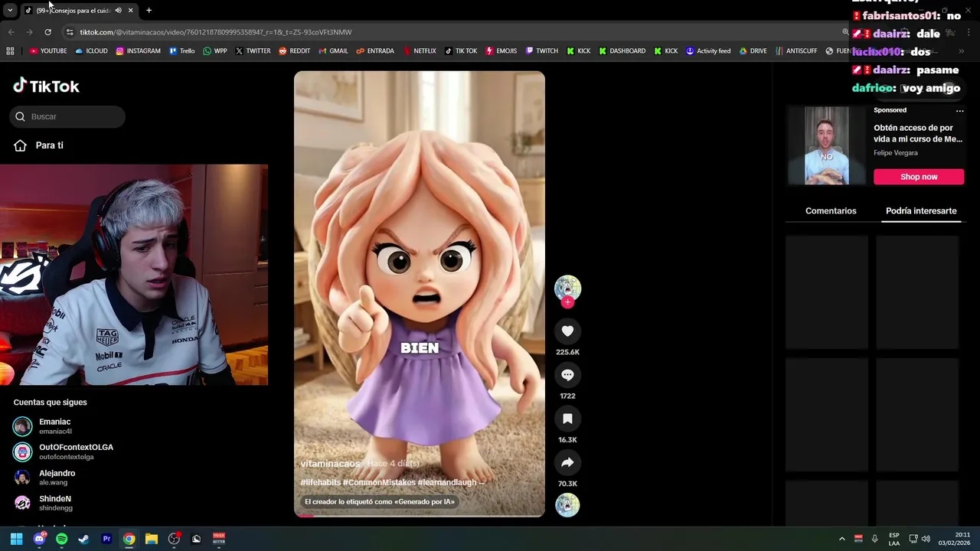Viewport: 980px width, 551px height.
Task: Click the search magnifier icon in sidebar
Action: point(21,116)
